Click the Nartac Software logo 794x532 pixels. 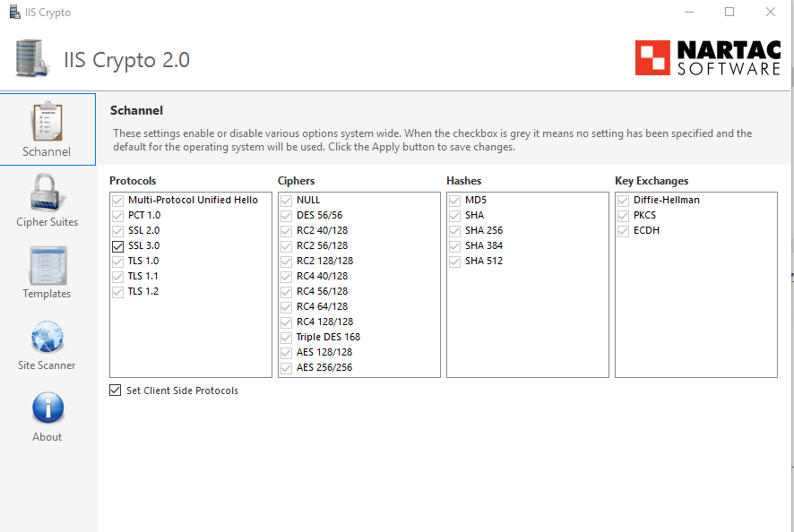707,57
